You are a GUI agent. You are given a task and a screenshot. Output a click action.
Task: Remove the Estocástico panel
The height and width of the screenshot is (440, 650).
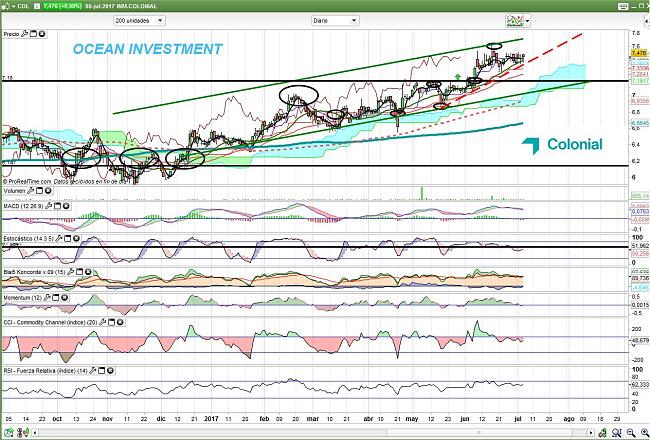tap(76, 239)
